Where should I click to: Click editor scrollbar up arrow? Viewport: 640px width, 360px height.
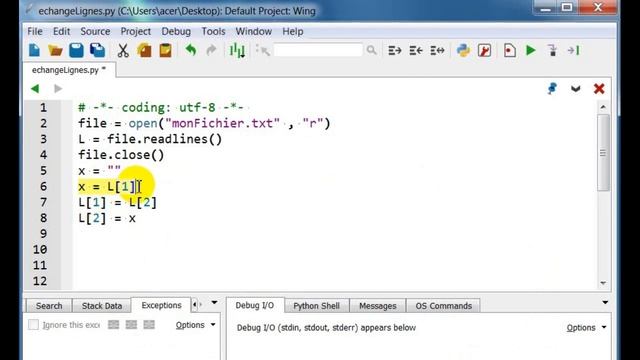coord(603,107)
